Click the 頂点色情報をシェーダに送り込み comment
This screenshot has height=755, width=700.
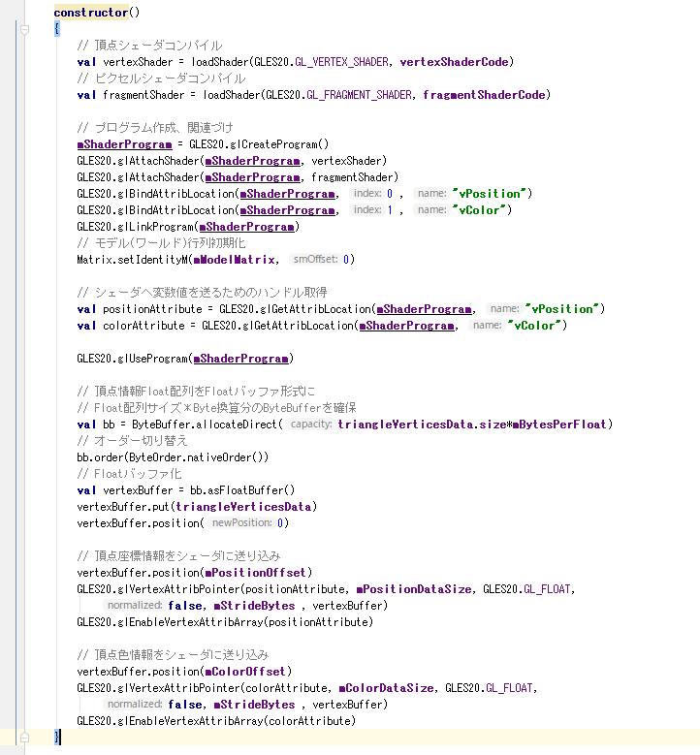pyautogui.click(x=173, y=655)
